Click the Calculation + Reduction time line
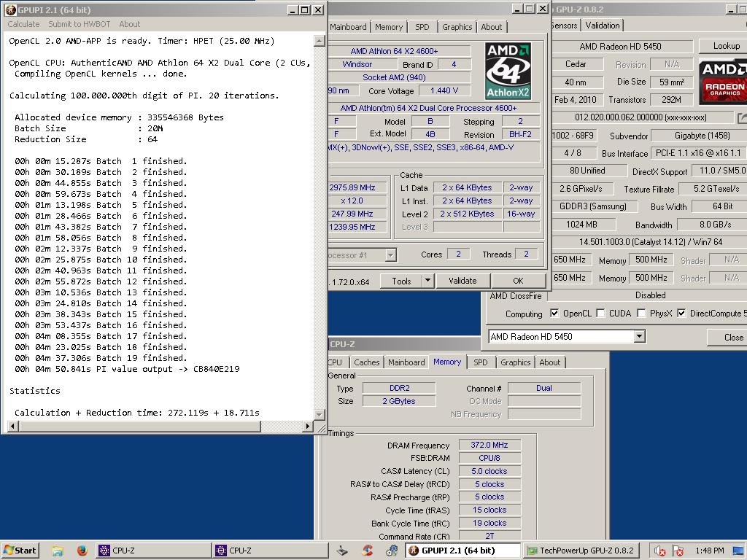The image size is (747, 560). 136,413
